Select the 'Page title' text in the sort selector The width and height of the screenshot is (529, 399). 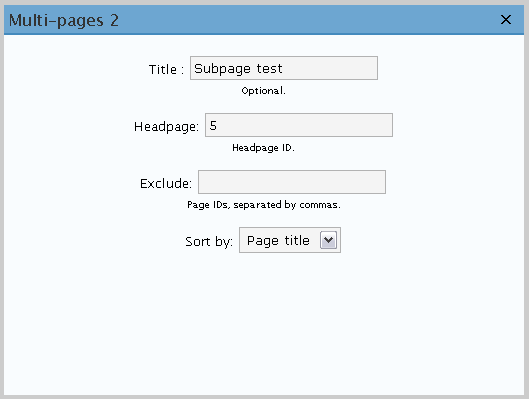pos(278,241)
